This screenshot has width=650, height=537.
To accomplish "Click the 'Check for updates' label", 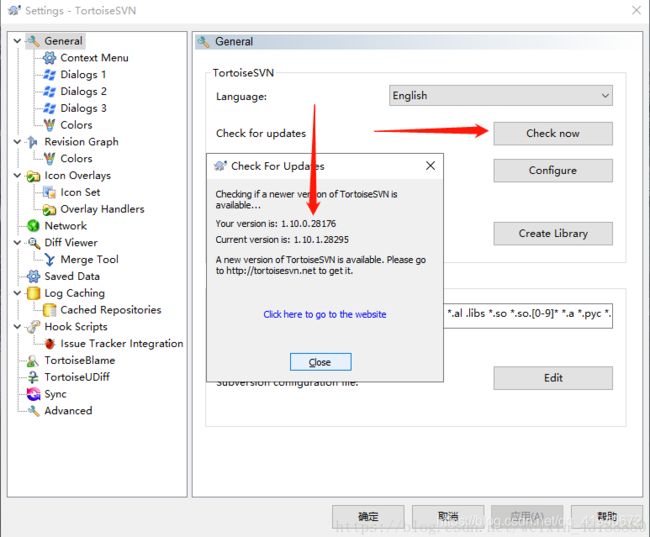I will click(261, 134).
